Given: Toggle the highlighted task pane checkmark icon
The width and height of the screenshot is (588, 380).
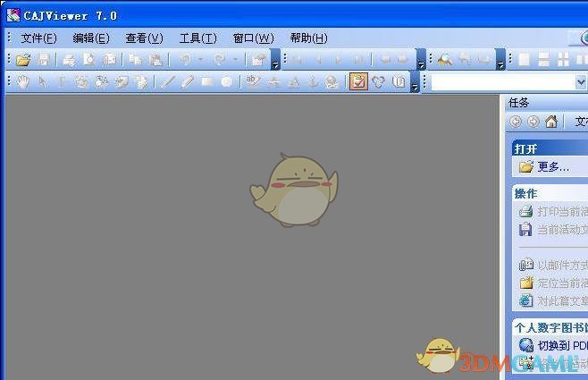Looking at the screenshot, I should click(358, 81).
